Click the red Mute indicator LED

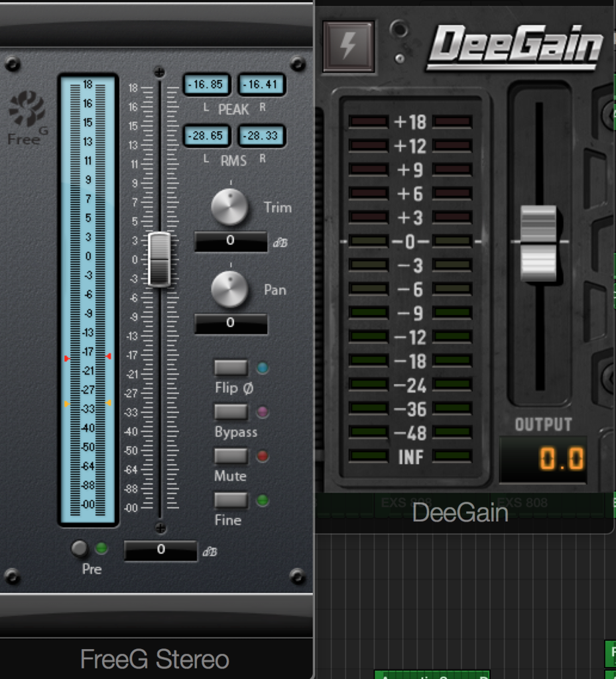(263, 456)
